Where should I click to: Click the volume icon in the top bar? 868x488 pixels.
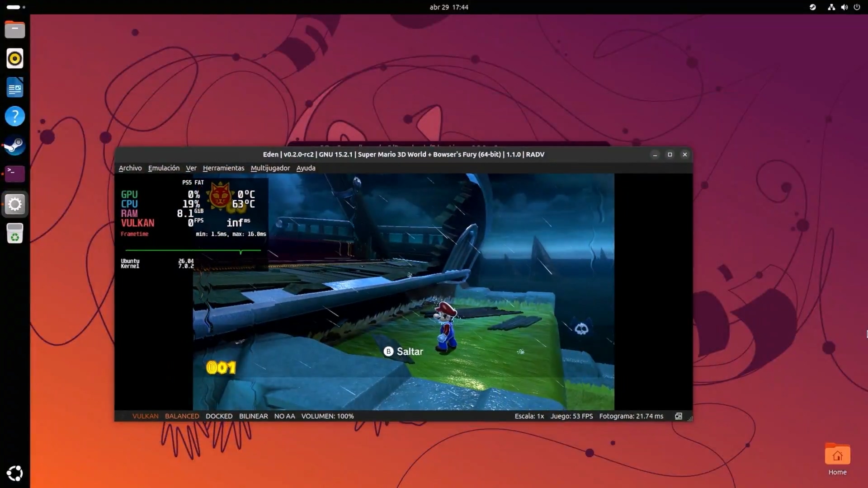click(844, 7)
